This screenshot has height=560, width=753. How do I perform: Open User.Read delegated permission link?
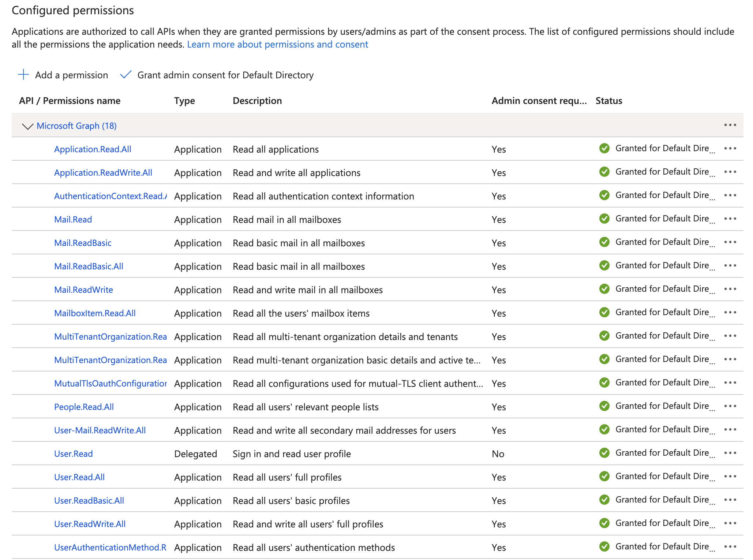(x=73, y=454)
